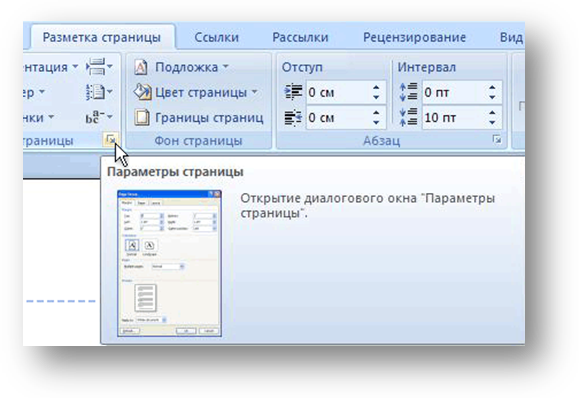Open the Вид tab
This screenshot has width=579, height=398.
coord(511,37)
